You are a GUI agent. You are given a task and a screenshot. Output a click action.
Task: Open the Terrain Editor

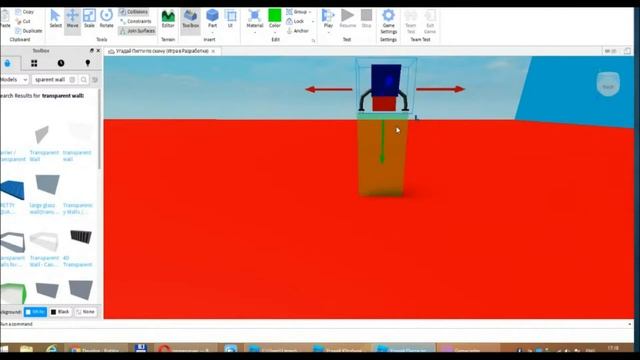(168, 19)
